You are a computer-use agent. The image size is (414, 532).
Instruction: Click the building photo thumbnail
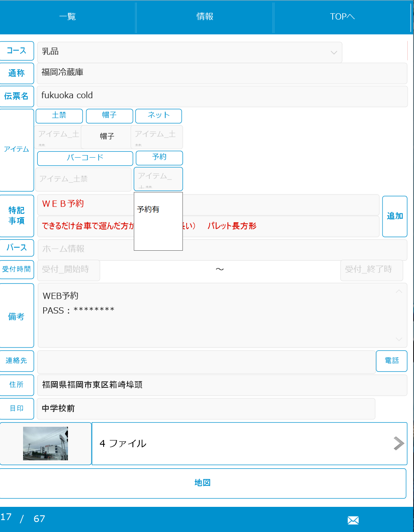coord(45,444)
